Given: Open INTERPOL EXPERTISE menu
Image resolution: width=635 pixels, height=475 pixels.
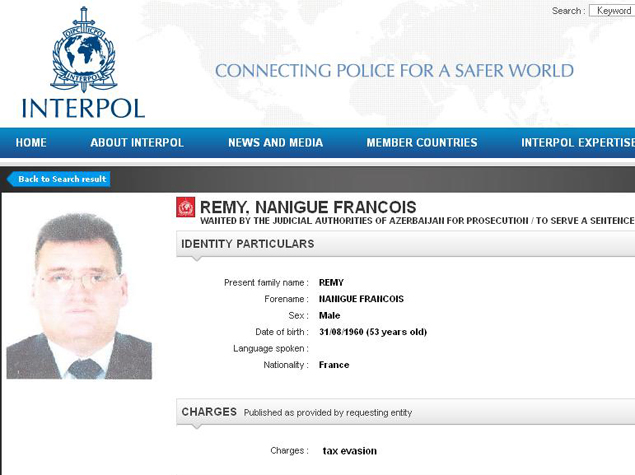Looking at the screenshot, I should pos(578,143).
